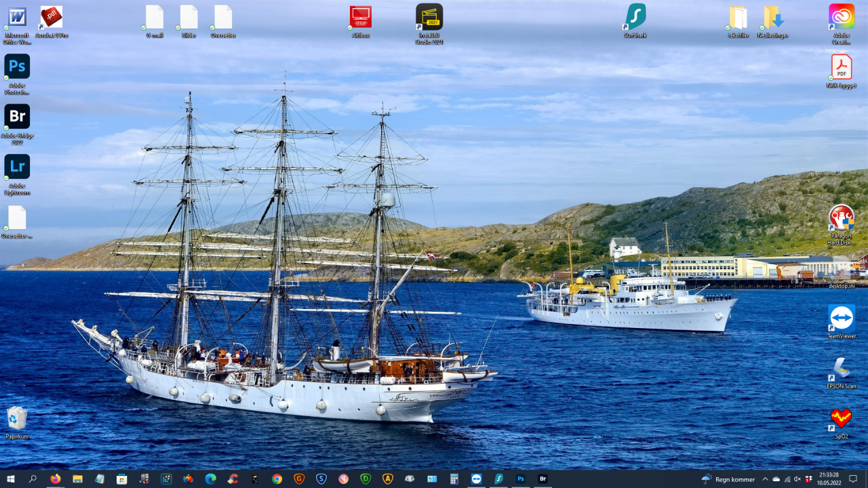Open Paragon Hard Disk Manager shortcut
Image resolution: width=868 pixels, height=488 pixels.
(842, 218)
